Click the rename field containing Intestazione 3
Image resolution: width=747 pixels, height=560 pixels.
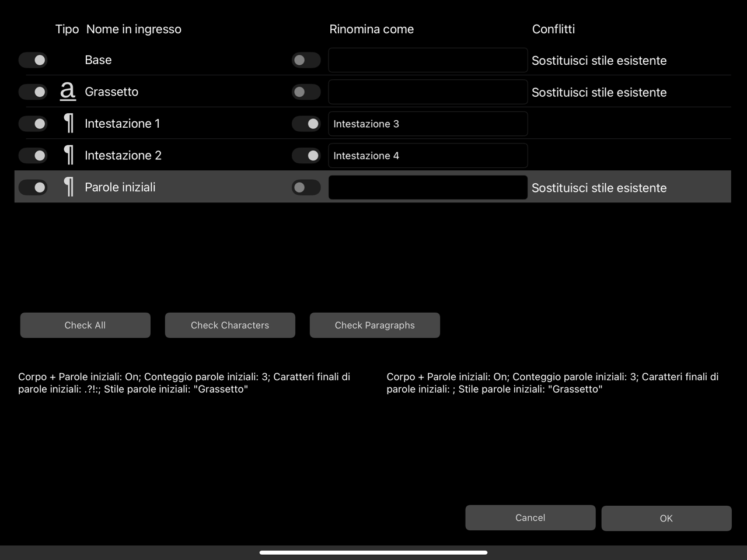428,124
